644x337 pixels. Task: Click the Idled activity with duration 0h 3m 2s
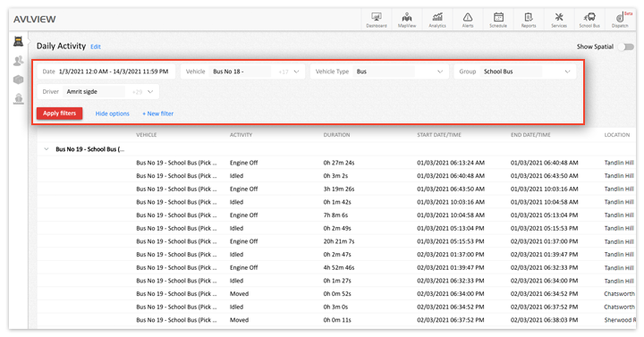(x=236, y=176)
